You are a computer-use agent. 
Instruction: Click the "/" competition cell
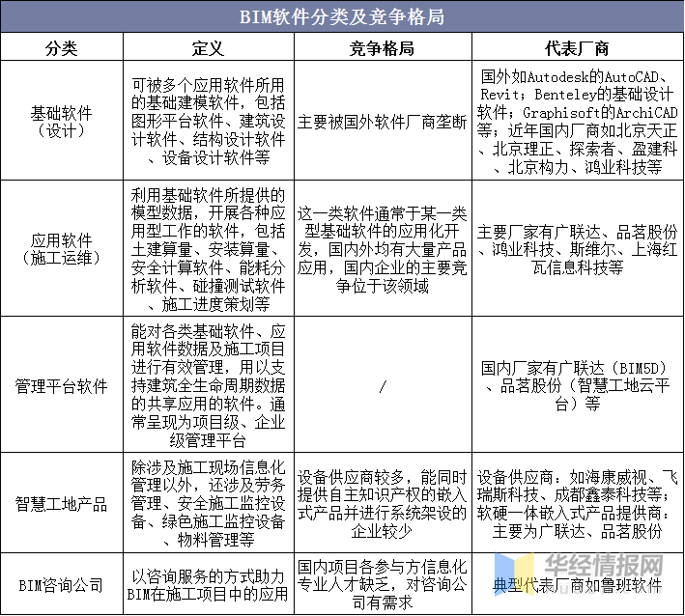(x=383, y=386)
